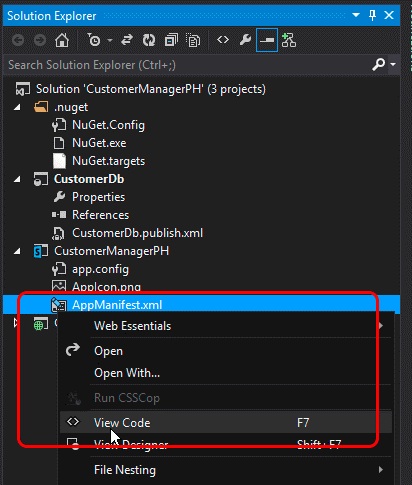Collapse the CustomerDb project
The image size is (412, 485).
tap(17, 179)
